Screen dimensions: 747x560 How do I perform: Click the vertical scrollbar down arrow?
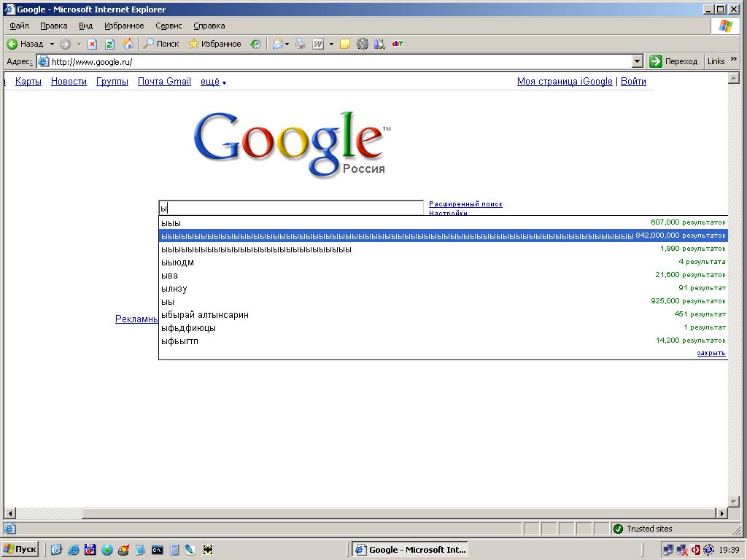734,501
